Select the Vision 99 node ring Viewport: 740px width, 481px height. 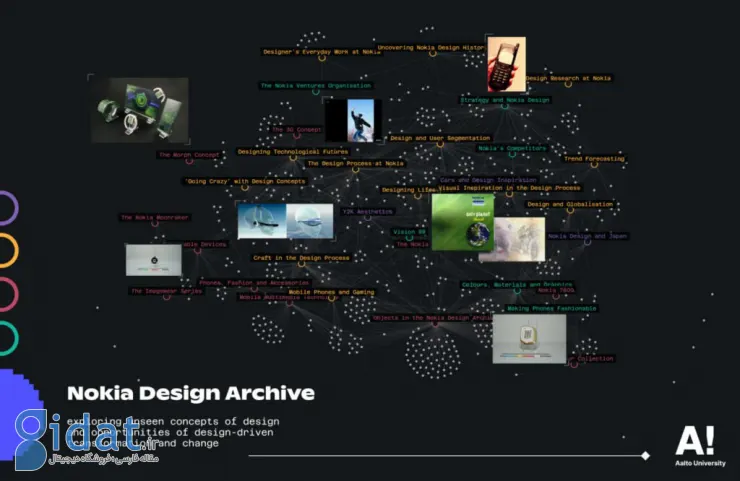(409, 238)
